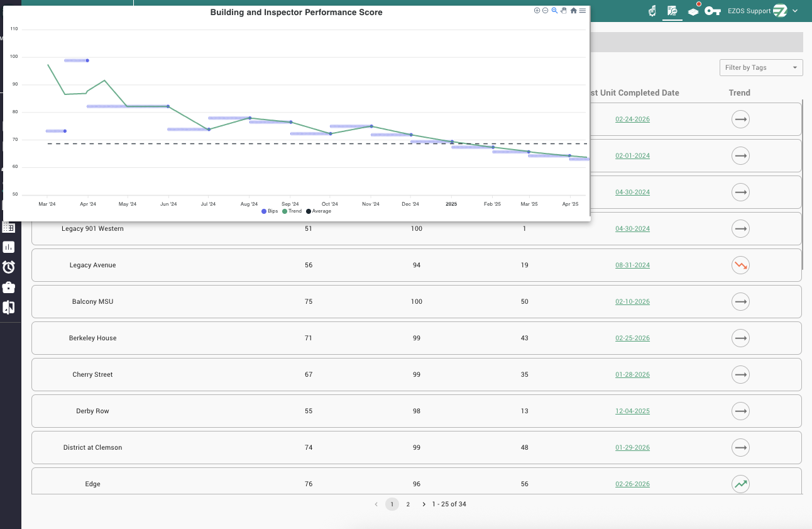Screen dimensions: 812x529
Task: Open the grid table icon in sidebar
Action: click(x=9, y=227)
